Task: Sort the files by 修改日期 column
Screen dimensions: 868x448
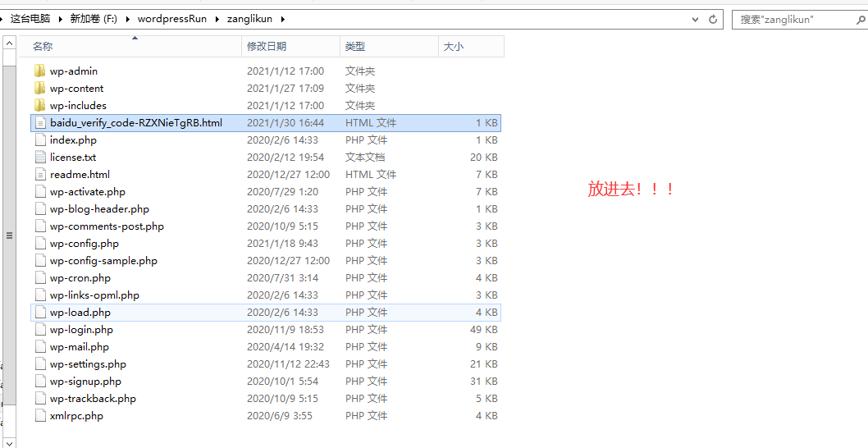Action: coord(267,47)
